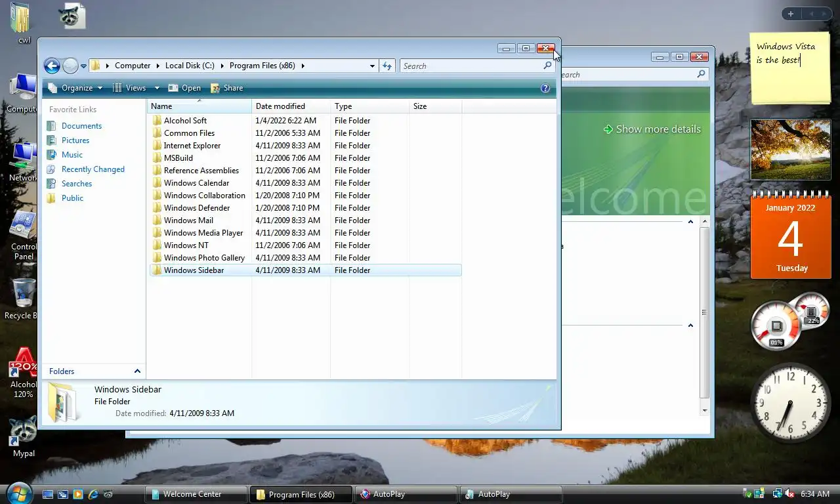Image resolution: width=840 pixels, height=504 pixels.
Task: Click the Network desktop icon
Action: (24, 157)
